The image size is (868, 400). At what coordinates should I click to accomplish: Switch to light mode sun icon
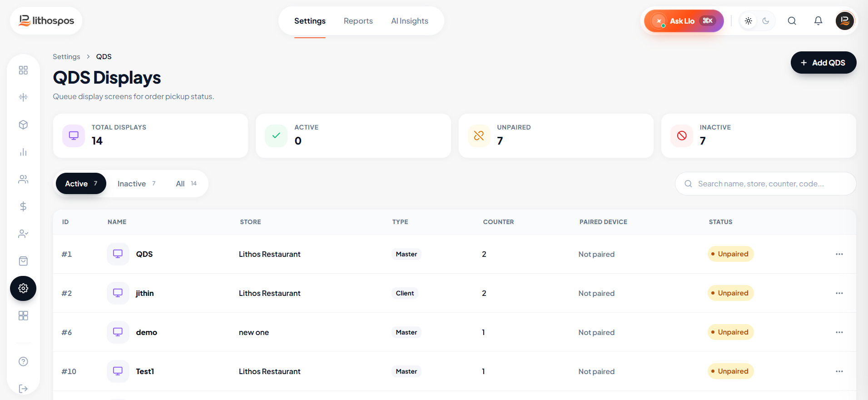[x=749, y=21]
